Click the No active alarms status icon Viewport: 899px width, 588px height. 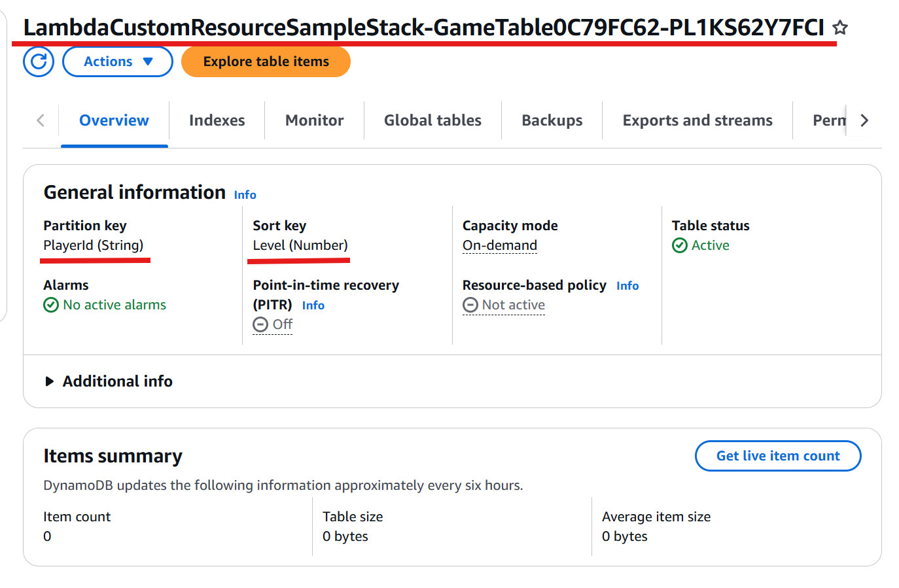coord(51,305)
